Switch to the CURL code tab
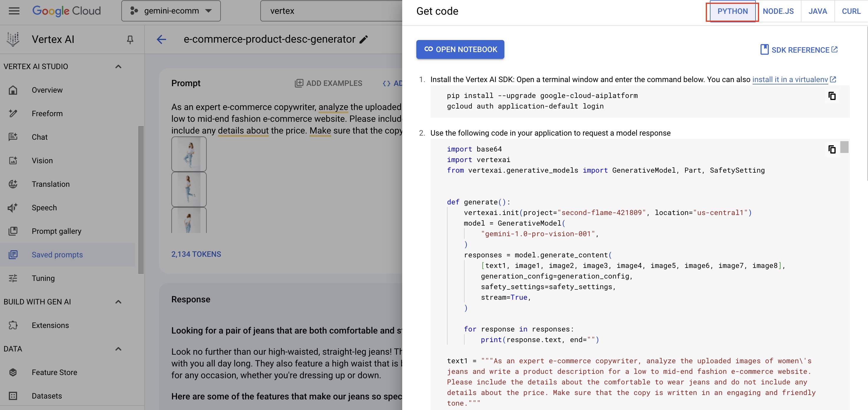The image size is (868, 410). point(851,11)
